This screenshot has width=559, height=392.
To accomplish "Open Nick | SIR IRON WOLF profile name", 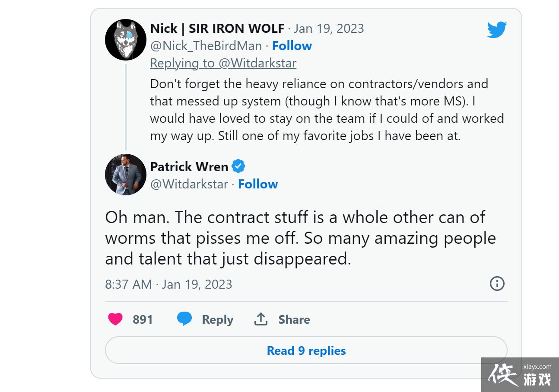I will coord(217,29).
